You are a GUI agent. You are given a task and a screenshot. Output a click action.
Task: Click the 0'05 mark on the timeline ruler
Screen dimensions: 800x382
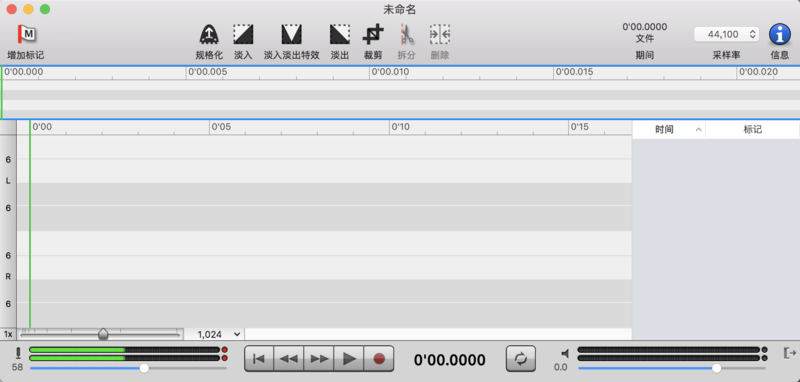point(221,126)
